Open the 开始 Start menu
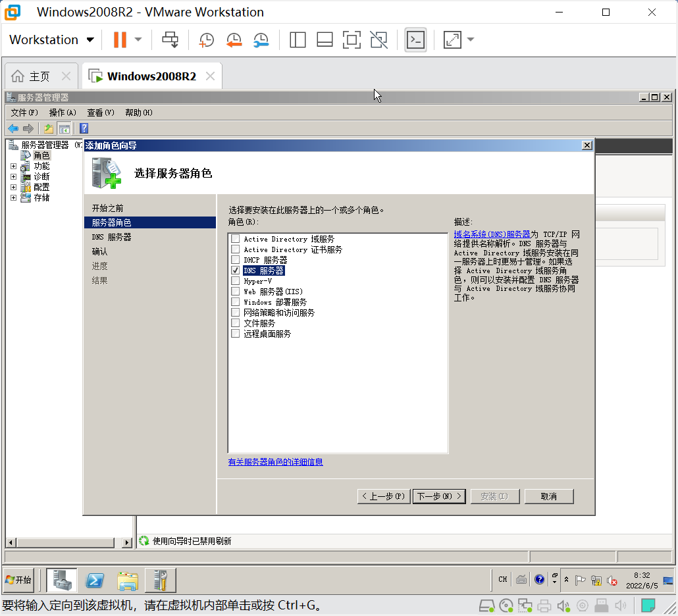Image resolution: width=678 pixels, height=616 pixels. coord(18,580)
